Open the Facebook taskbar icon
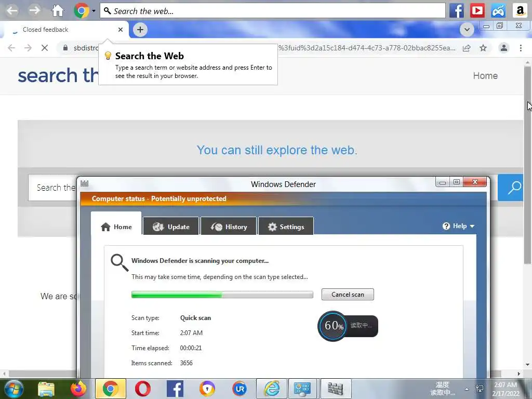This screenshot has width=532, height=399. (x=175, y=389)
